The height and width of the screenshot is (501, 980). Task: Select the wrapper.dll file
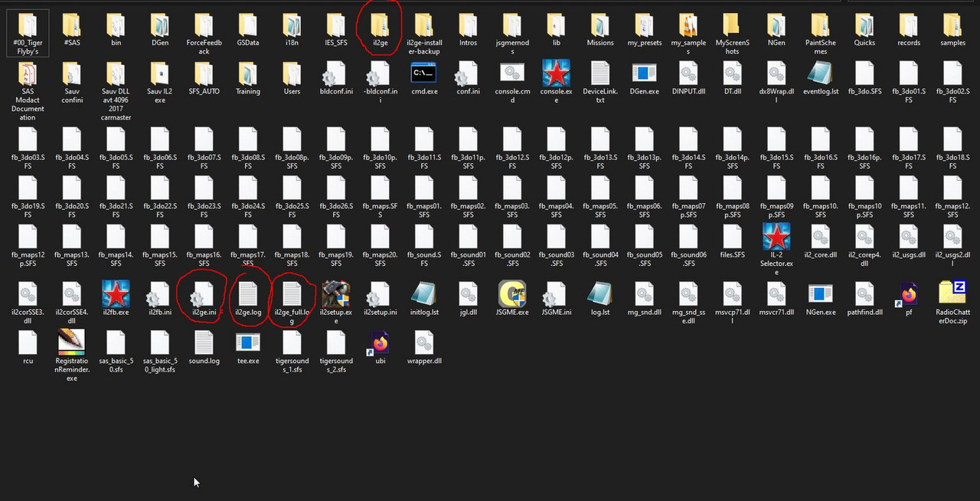tap(424, 348)
